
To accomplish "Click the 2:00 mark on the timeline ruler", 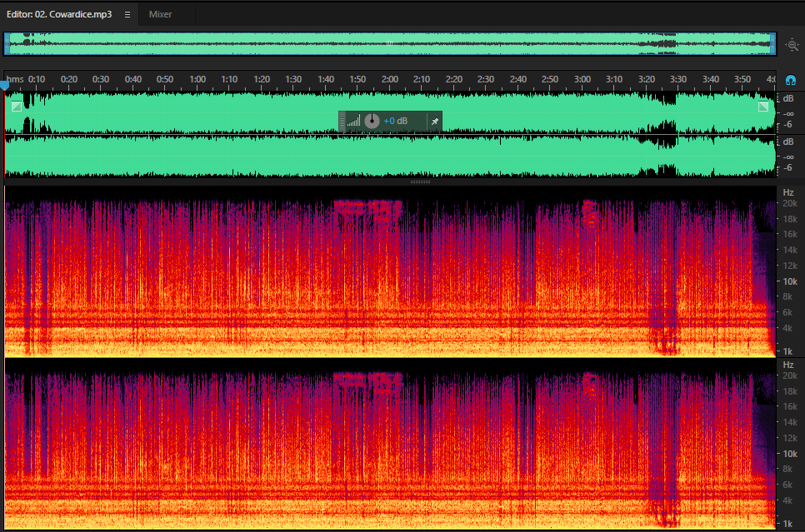I will [x=390, y=80].
